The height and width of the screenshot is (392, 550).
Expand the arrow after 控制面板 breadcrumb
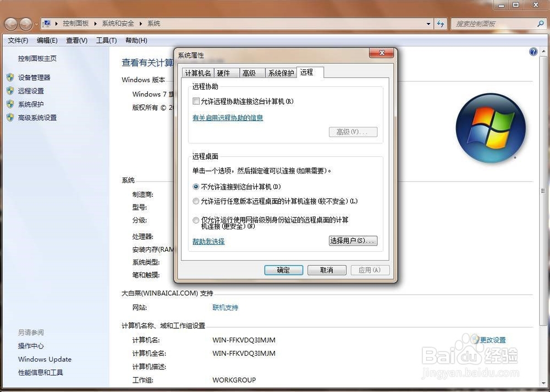(x=95, y=24)
